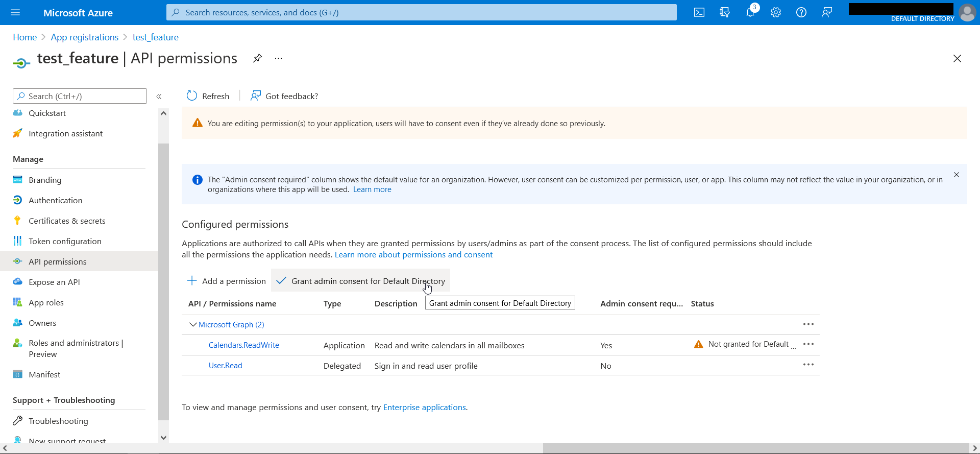
Task: Focus the top resource search box
Action: pos(422,12)
